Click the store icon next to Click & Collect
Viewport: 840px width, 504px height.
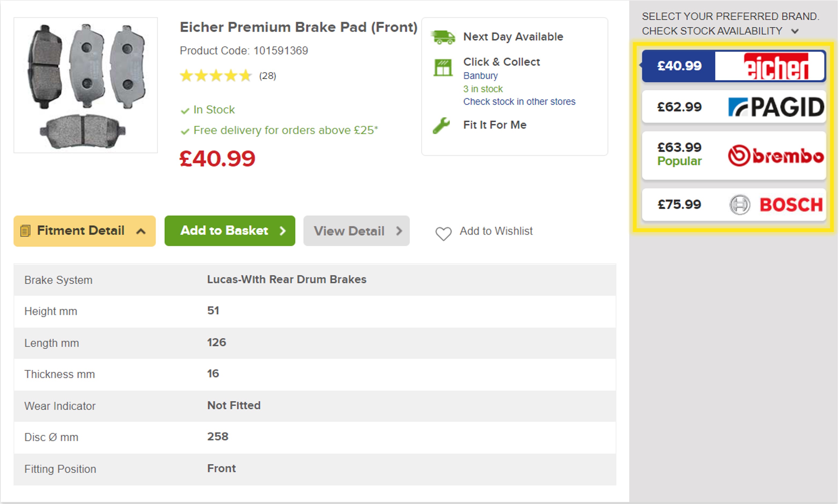443,67
